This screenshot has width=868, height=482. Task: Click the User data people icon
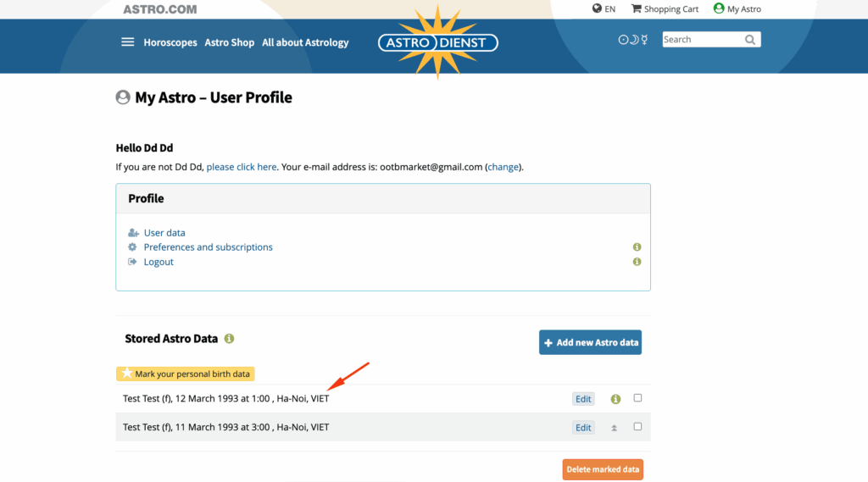pyautogui.click(x=133, y=233)
